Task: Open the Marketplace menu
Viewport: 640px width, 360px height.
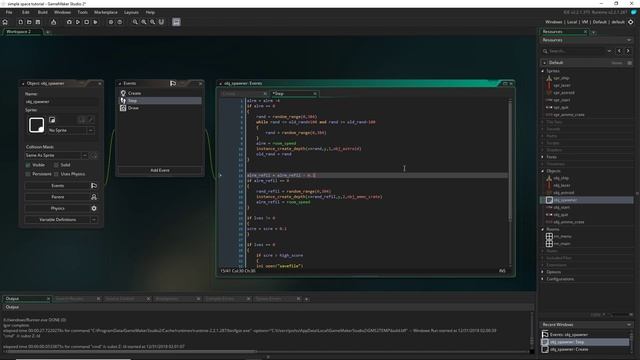Action: [106, 12]
